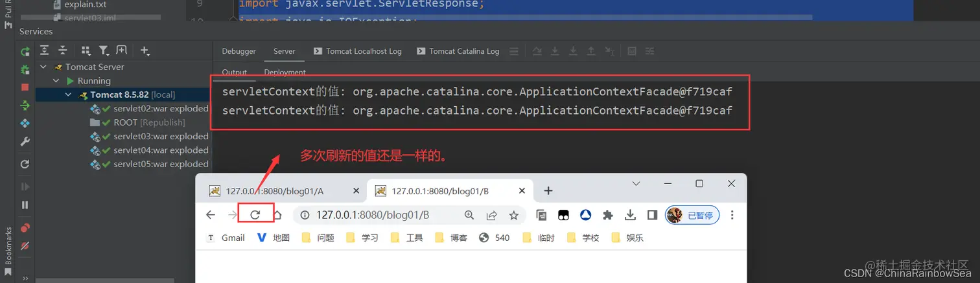Open the 540 bookmark

tap(495, 238)
